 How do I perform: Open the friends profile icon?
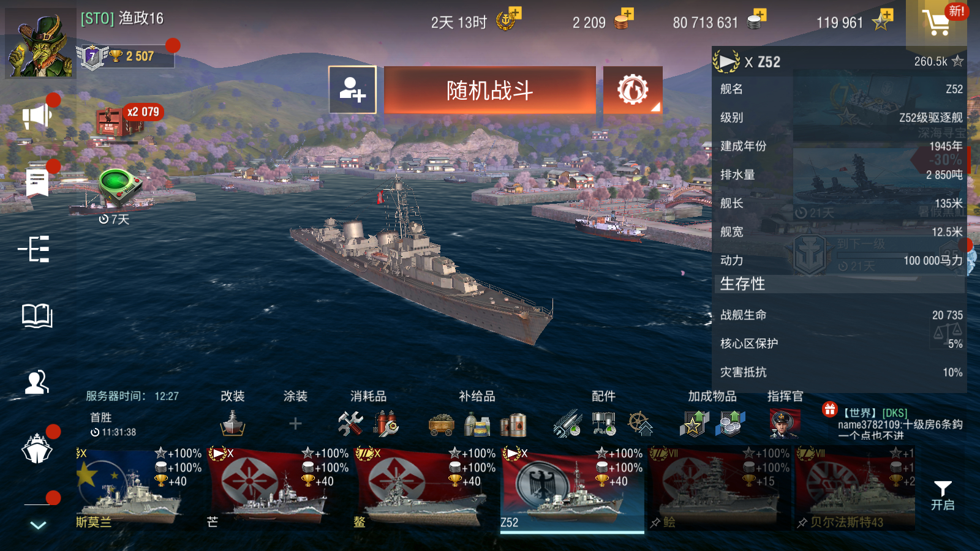click(x=37, y=382)
